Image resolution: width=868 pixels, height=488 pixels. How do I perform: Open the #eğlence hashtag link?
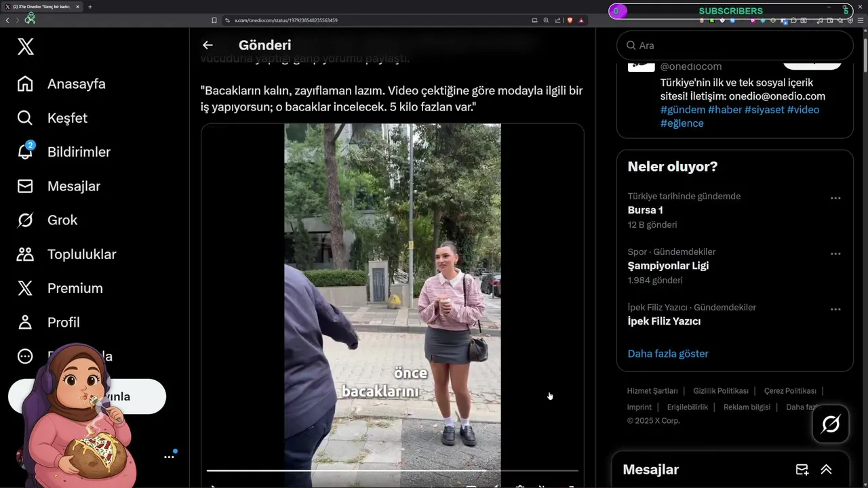click(682, 123)
